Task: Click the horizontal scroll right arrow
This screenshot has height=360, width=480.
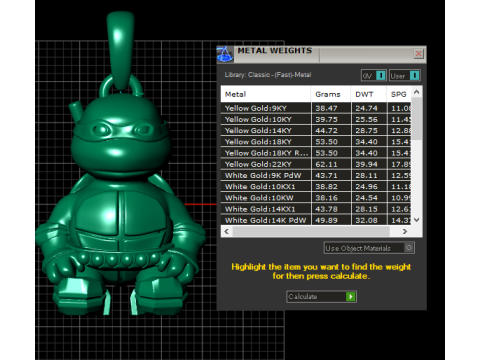Action: pyautogui.click(x=405, y=231)
